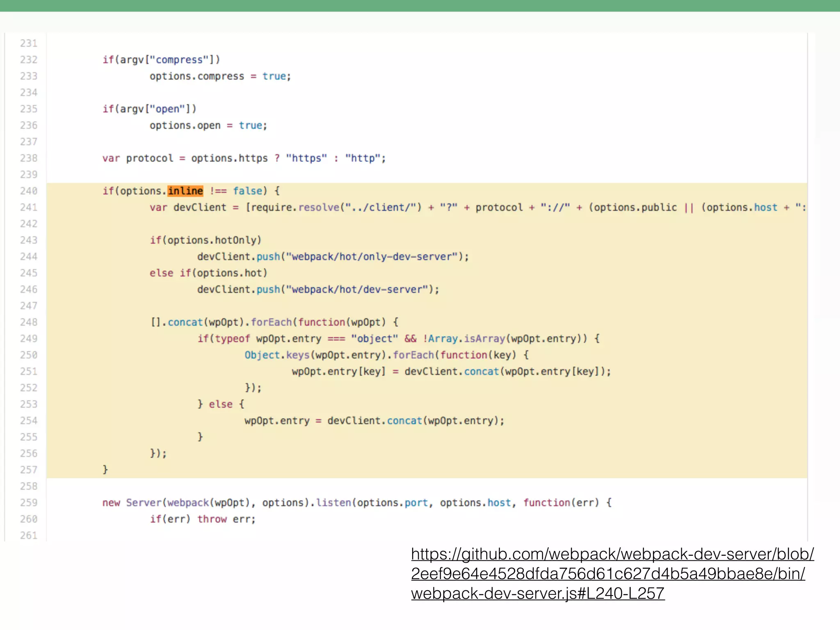Click the "} else {" line
The height and width of the screenshot is (630, 840).
pyautogui.click(x=221, y=404)
